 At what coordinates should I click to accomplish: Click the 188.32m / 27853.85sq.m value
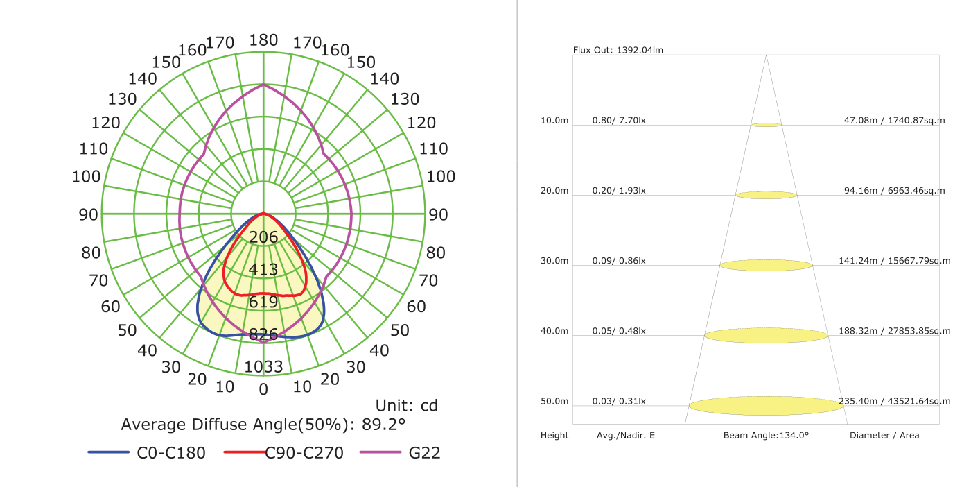895,331
